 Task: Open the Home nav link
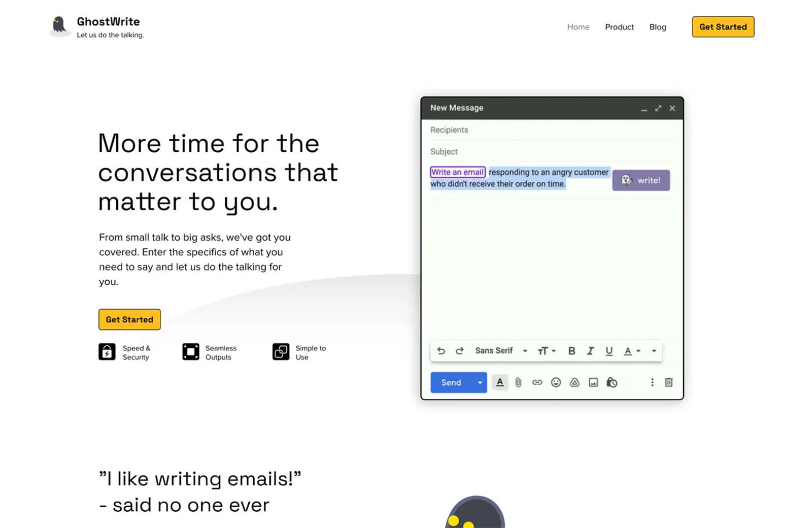(x=578, y=27)
